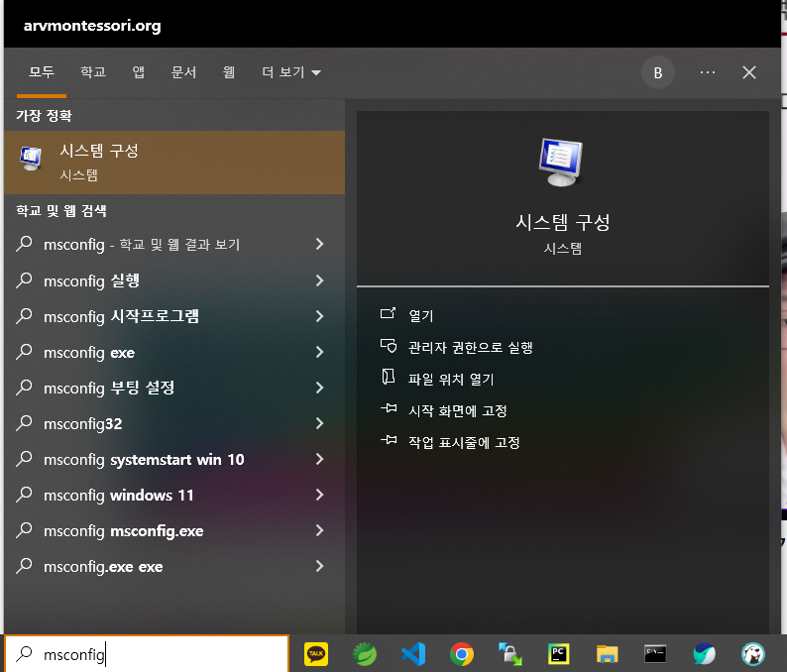Open File Explorer from the taskbar
Viewport: 787px width, 672px height.
pyautogui.click(x=607, y=654)
